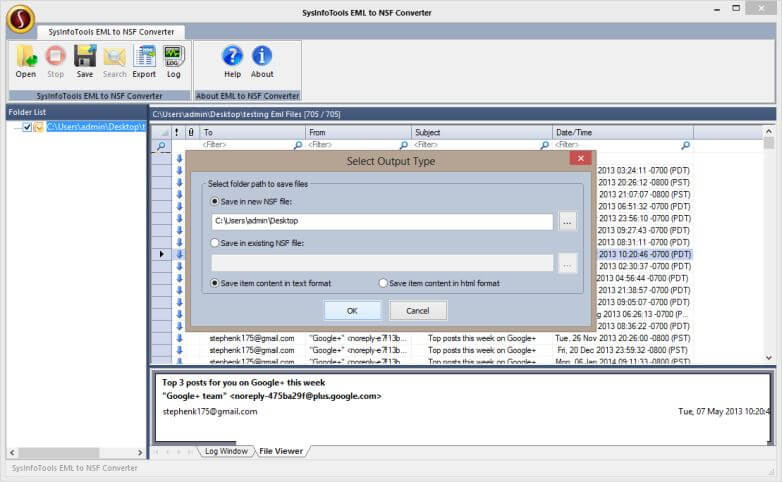Screen dimensions: 782x482
Task: Click date cell 2013 10:20:46 -0700 (PDT)
Action: pyautogui.click(x=644, y=254)
